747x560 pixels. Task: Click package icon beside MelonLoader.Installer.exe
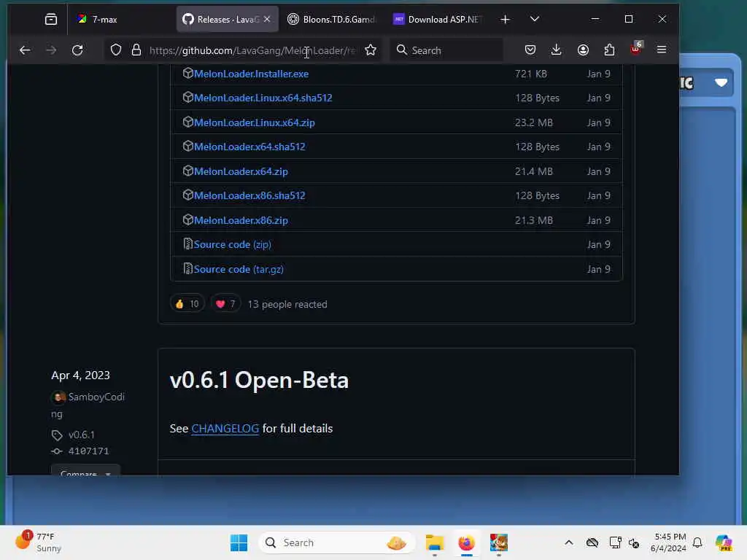(187, 74)
